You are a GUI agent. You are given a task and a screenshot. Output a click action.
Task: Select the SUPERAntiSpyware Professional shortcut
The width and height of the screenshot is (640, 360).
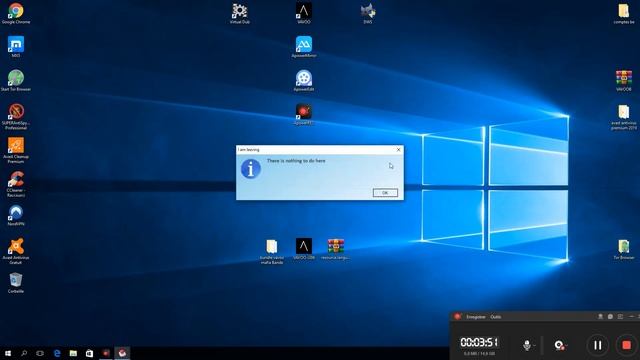pos(16,116)
